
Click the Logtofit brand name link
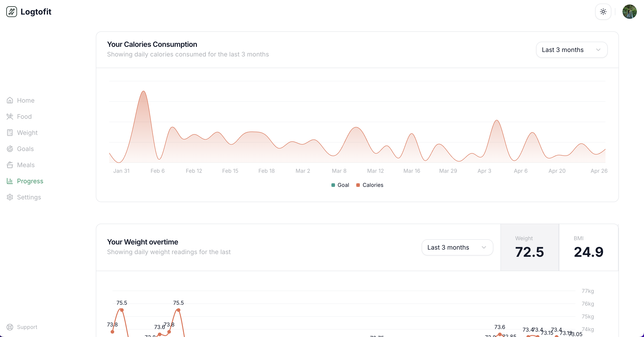36,12
